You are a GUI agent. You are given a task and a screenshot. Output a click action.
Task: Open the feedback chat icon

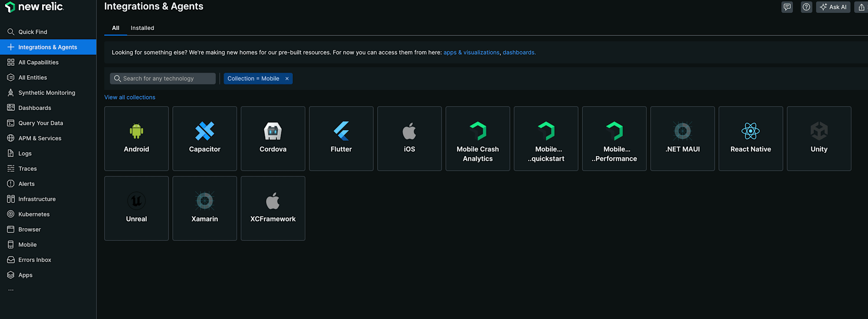click(787, 7)
